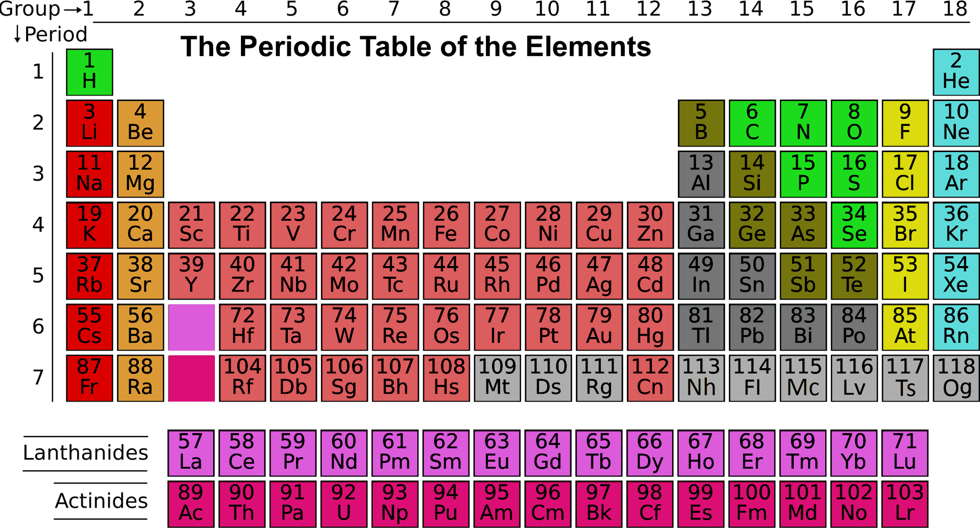Select the Mercury (80 Hg) cell
This screenshot has width=980, height=528.
[650, 327]
